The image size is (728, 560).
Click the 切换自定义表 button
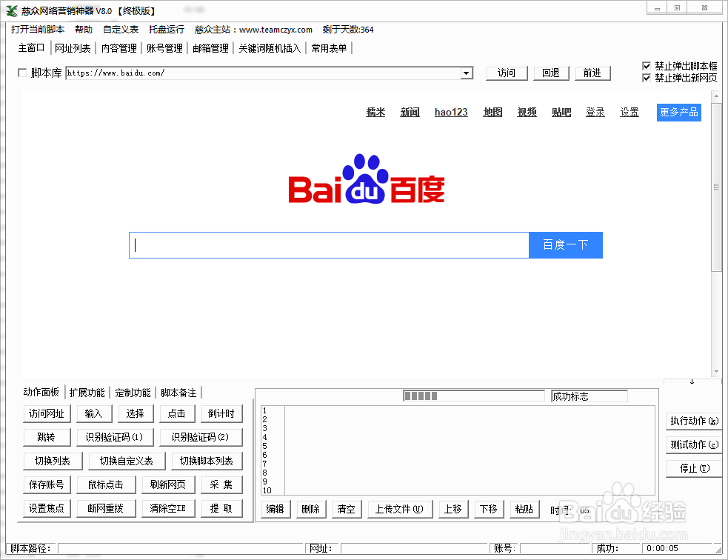coord(127,461)
